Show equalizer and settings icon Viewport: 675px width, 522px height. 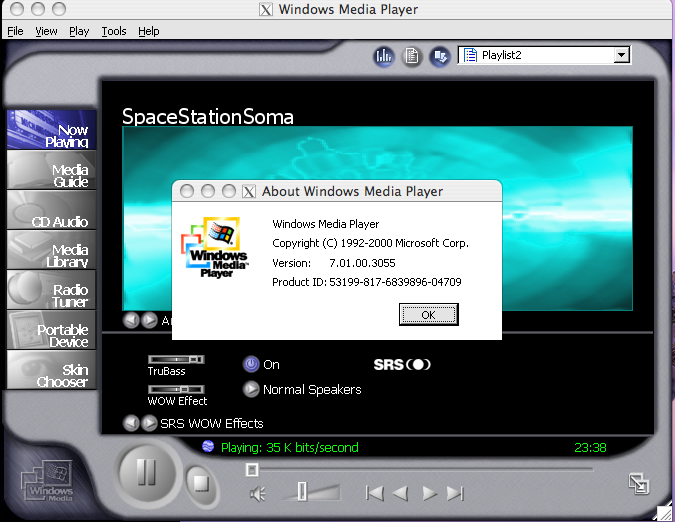(x=384, y=56)
